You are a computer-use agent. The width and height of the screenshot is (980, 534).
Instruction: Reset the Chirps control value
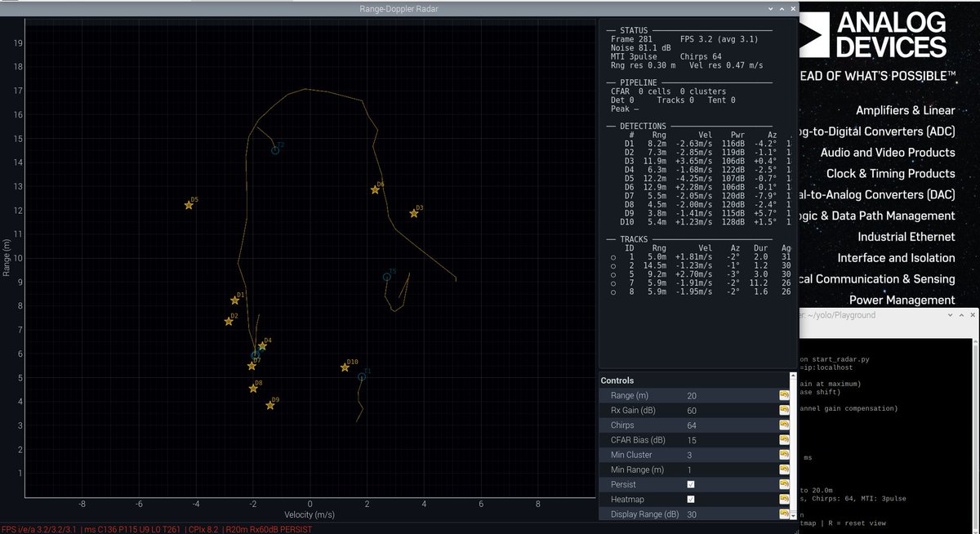(784, 425)
